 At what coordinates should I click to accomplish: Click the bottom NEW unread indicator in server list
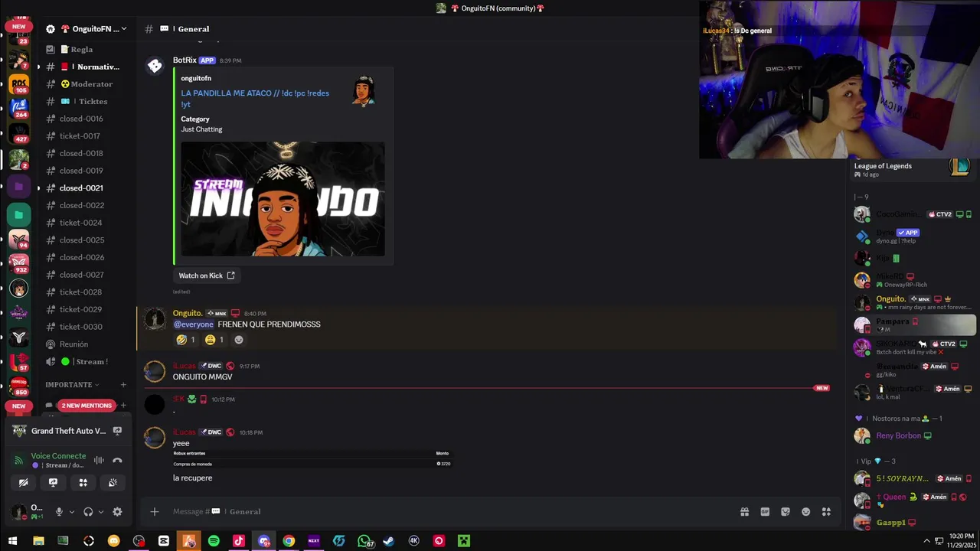pyautogui.click(x=18, y=406)
